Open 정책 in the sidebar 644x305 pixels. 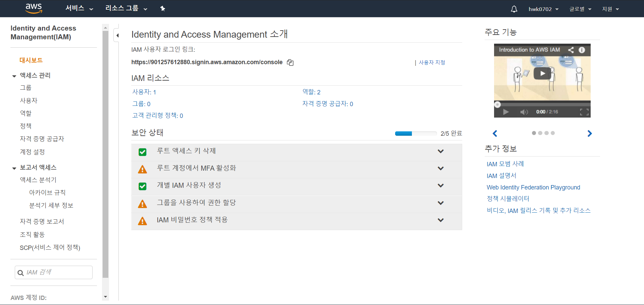(25, 126)
